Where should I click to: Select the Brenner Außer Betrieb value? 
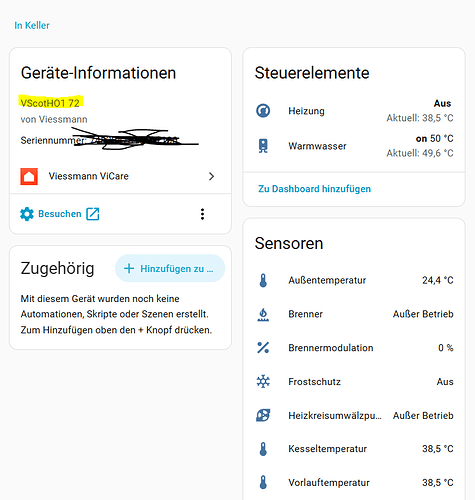[x=423, y=314]
